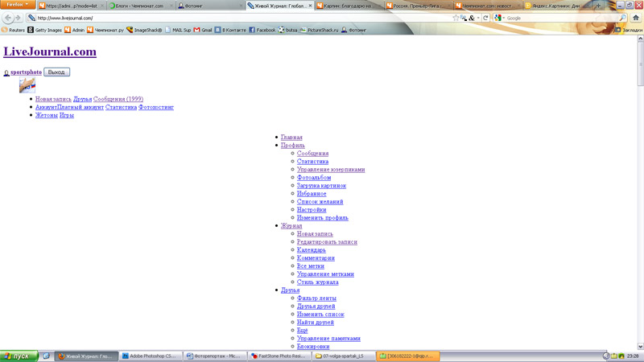The height and width of the screenshot is (362, 644).
Task: Open the 07-volga-spartak_LS folder in the taskbar
Action: click(x=343, y=356)
